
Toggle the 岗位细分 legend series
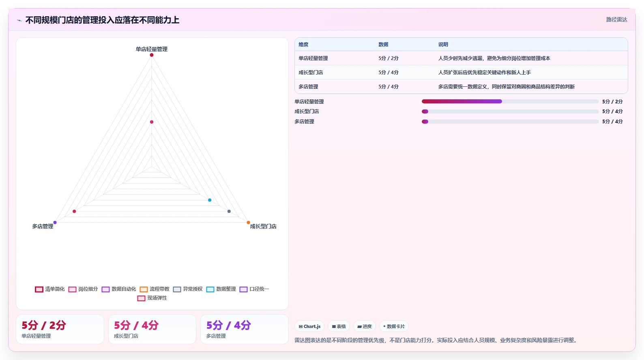[x=83, y=289]
